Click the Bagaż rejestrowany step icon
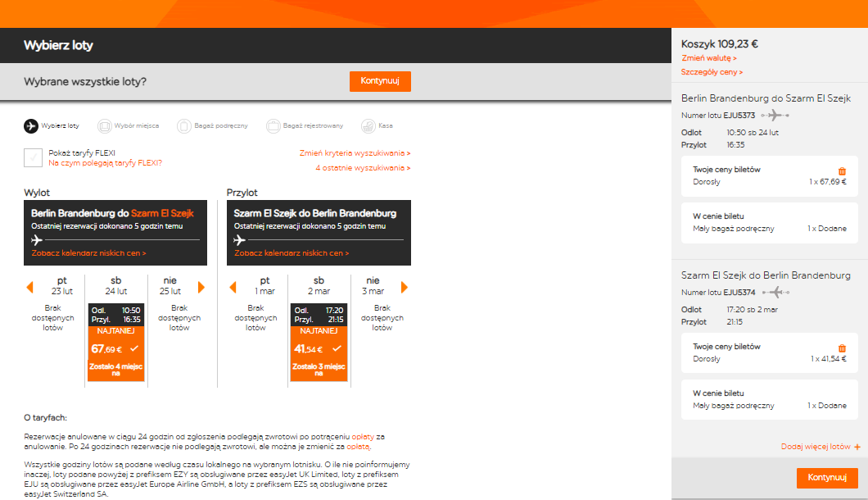Image resolution: width=868 pixels, height=500 pixels. (x=273, y=126)
